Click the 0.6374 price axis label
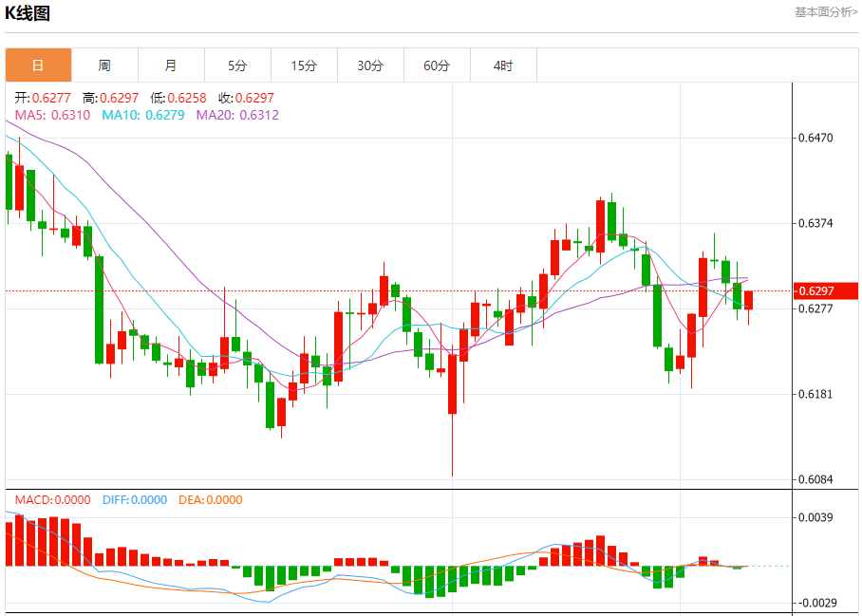This screenshot has width=862, height=616. pyautogui.click(x=815, y=223)
